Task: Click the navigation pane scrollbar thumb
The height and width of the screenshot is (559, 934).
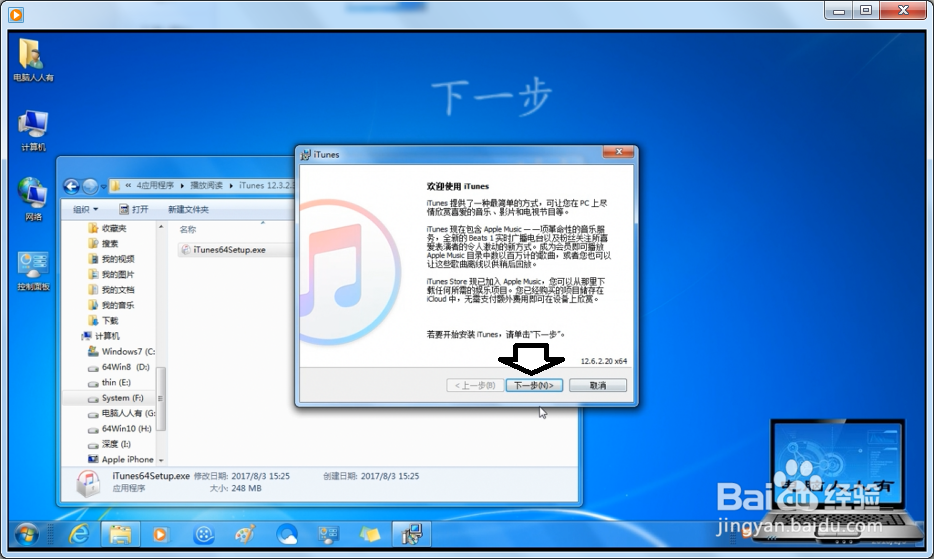Action: click(160, 398)
